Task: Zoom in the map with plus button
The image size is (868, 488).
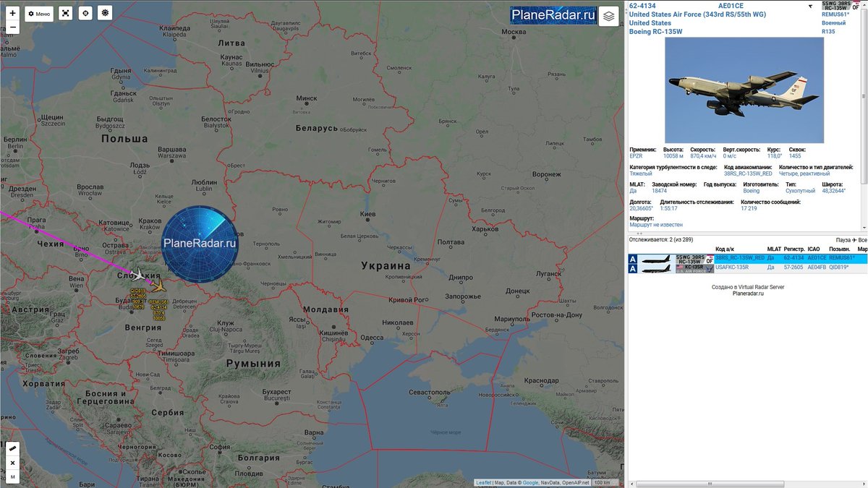Action: click(12, 13)
